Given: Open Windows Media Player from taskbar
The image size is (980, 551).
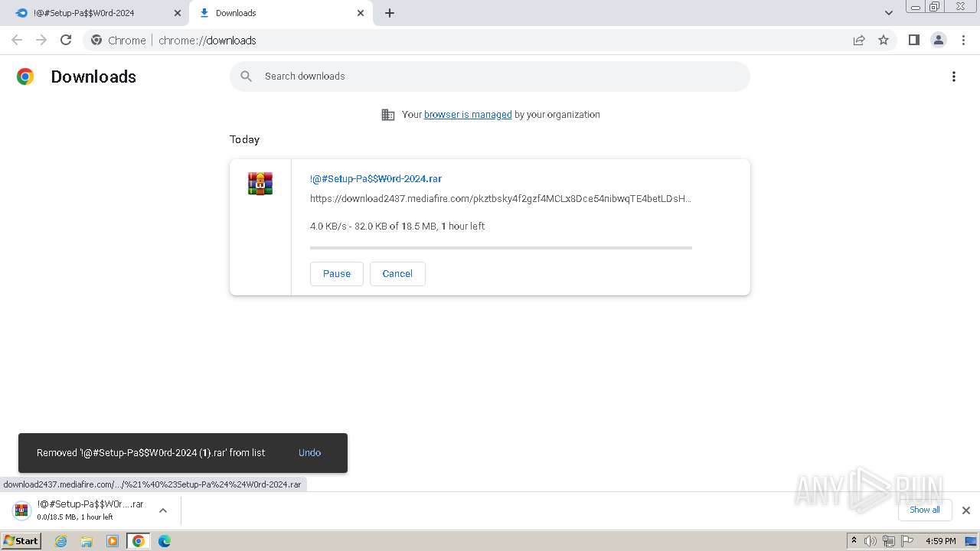Looking at the screenshot, I should (113, 541).
